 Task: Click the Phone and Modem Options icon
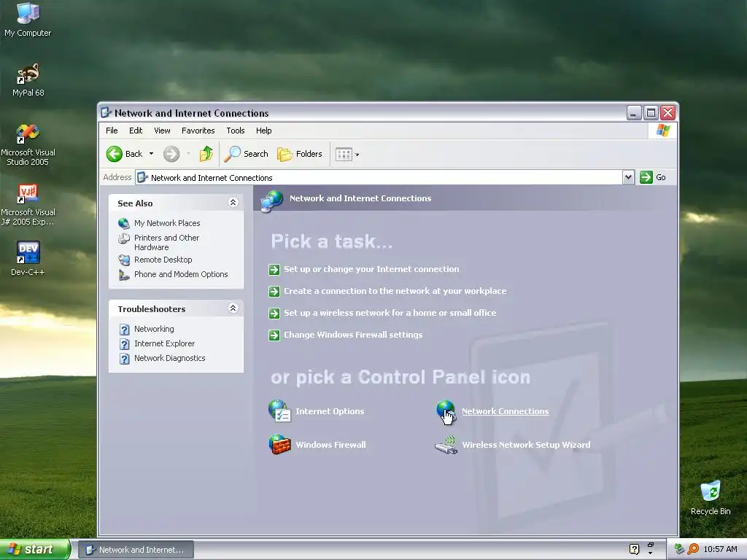pyautogui.click(x=124, y=274)
